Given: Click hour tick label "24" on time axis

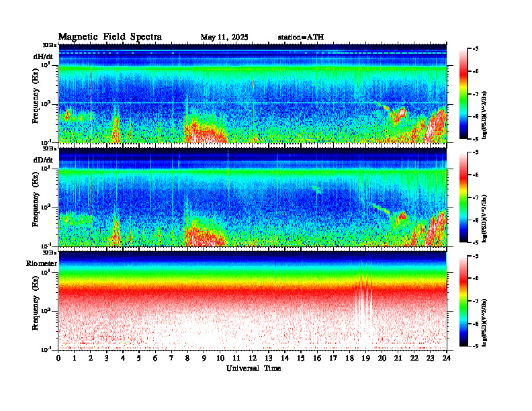Looking at the screenshot, I should pos(447,358).
